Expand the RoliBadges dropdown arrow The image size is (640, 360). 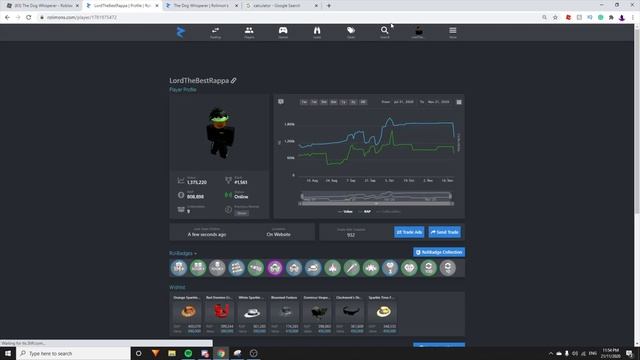[x=196, y=253]
